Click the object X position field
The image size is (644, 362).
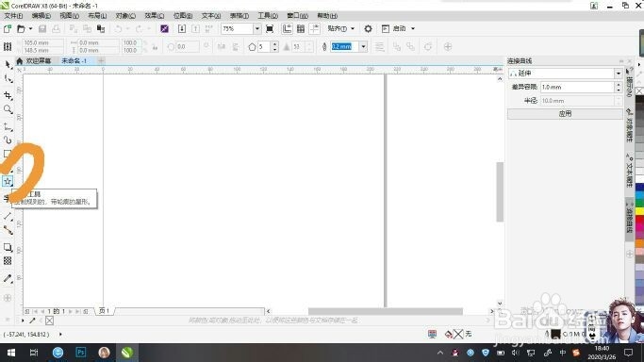[42, 42]
